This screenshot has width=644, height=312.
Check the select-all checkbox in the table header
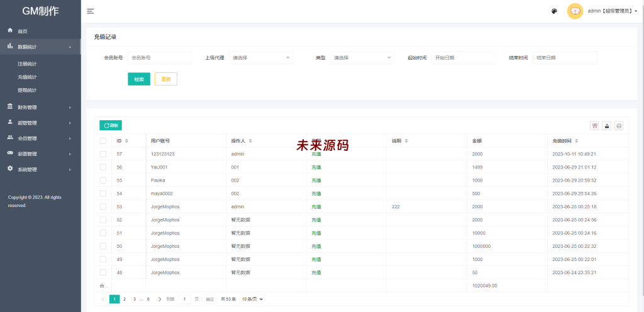click(103, 141)
